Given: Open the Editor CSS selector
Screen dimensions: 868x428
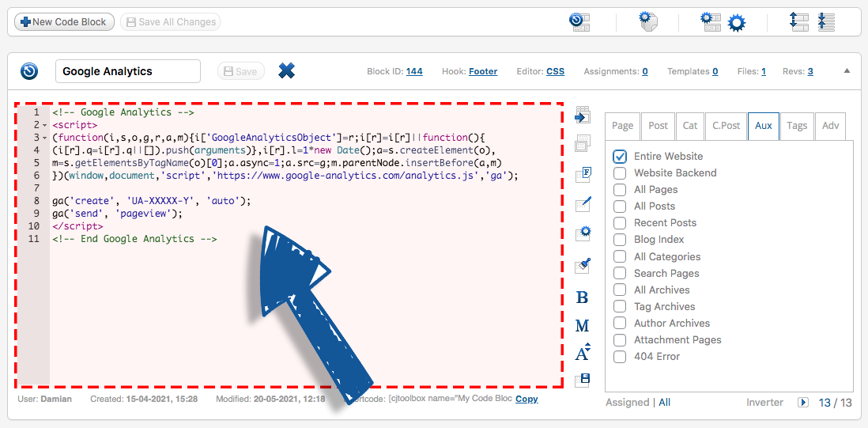Looking at the screenshot, I should [555, 71].
